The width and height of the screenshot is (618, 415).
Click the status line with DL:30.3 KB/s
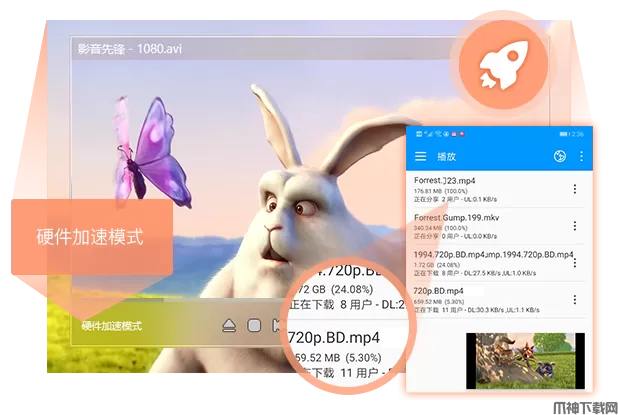tap(477, 310)
